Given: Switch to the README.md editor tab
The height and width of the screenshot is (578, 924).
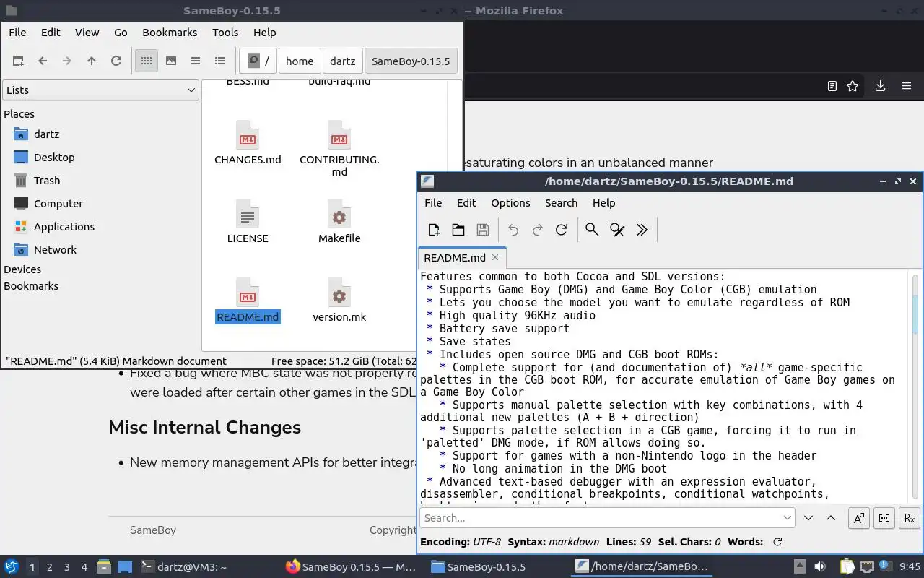Looking at the screenshot, I should coord(455,258).
